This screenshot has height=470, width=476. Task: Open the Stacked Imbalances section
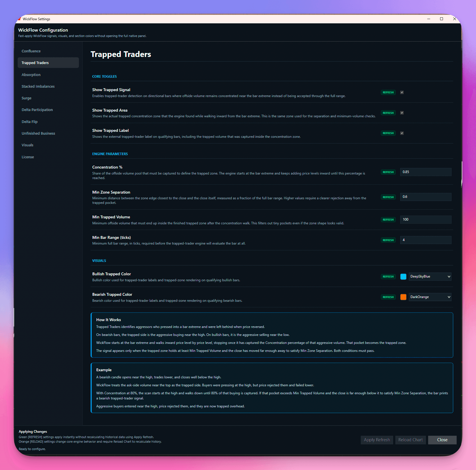[x=38, y=86]
